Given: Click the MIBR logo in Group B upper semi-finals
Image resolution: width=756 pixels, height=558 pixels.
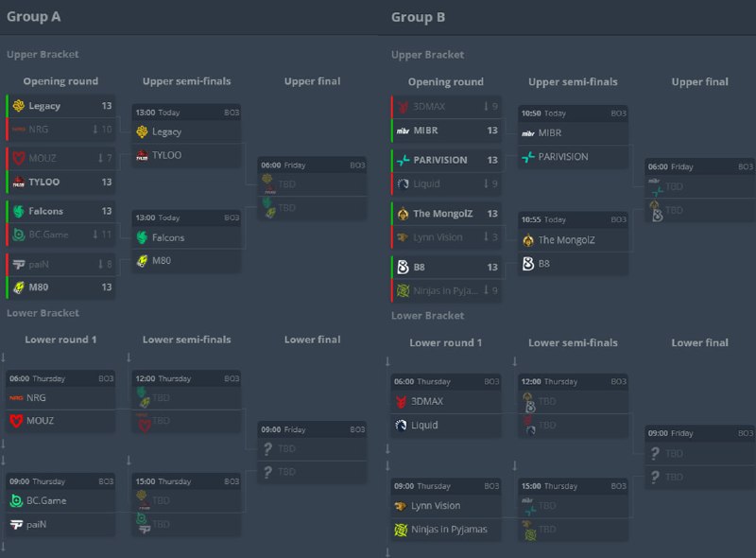Looking at the screenshot, I should click(x=528, y=133).
